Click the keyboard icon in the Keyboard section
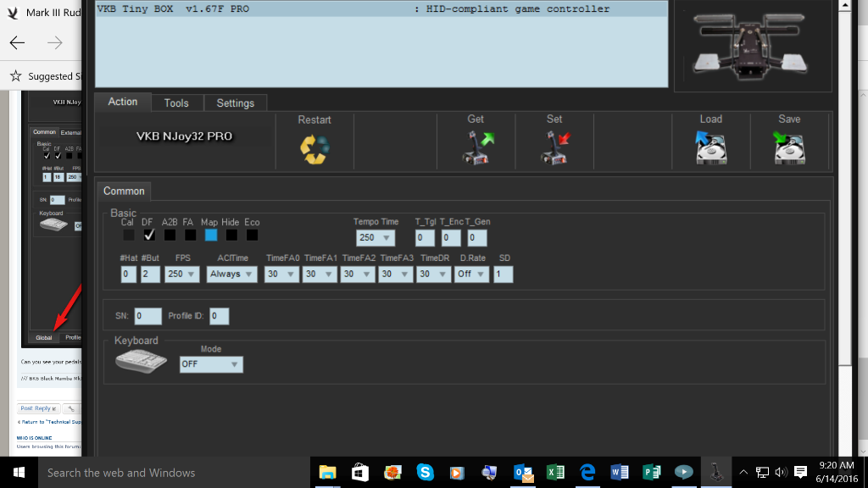Screen dimensions: 868x488 (141, 361)
